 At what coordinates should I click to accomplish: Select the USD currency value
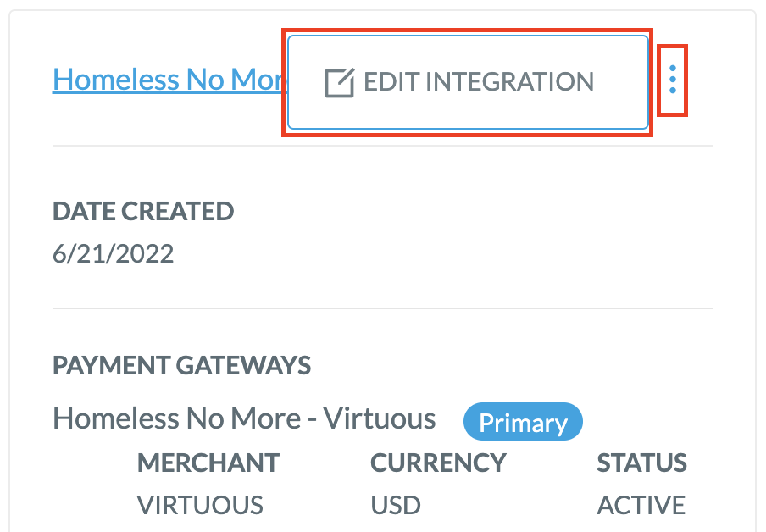click(396, 505)
